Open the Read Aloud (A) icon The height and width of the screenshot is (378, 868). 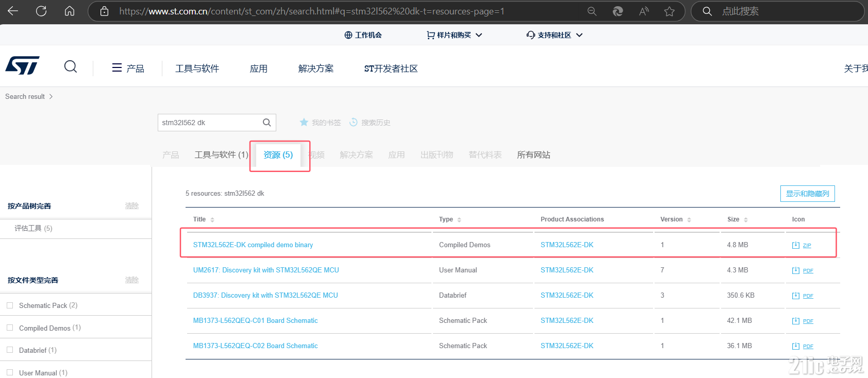coord(644,11)
